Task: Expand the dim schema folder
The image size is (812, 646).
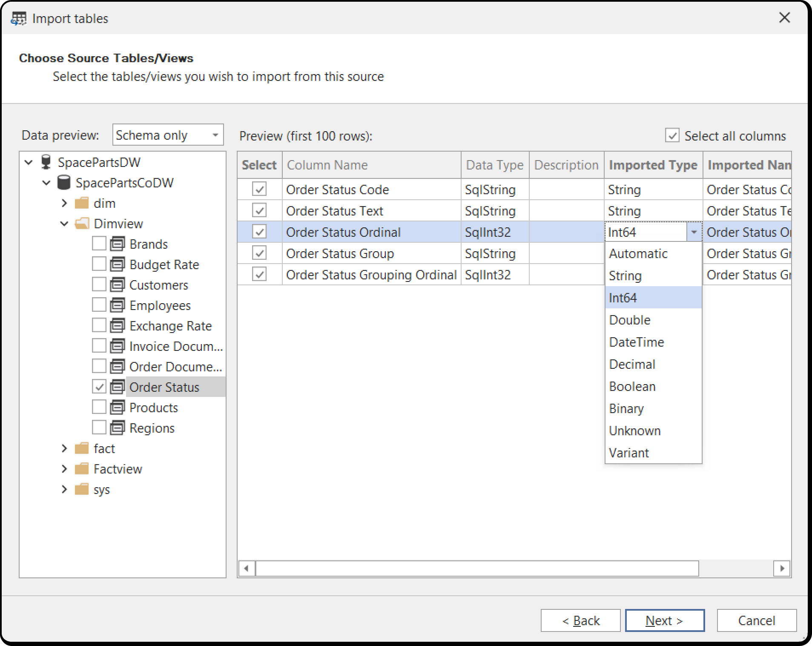Action: pos(64,203)
